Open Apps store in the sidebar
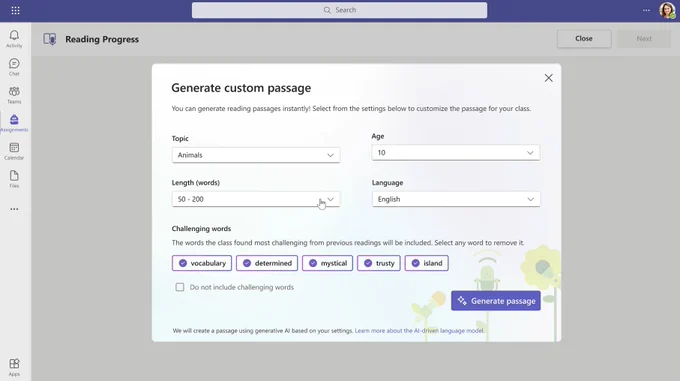 coord(14,367)
